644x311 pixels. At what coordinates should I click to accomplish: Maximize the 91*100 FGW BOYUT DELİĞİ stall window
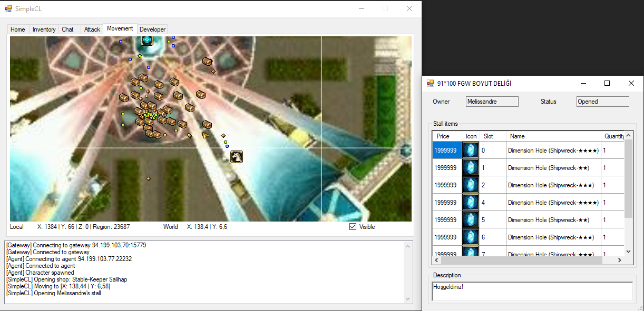607,83
